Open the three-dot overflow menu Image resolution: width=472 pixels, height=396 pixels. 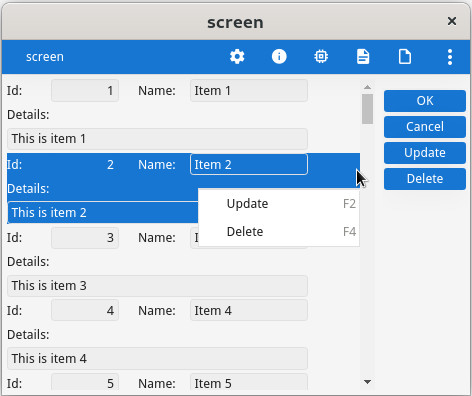[450, 57]
